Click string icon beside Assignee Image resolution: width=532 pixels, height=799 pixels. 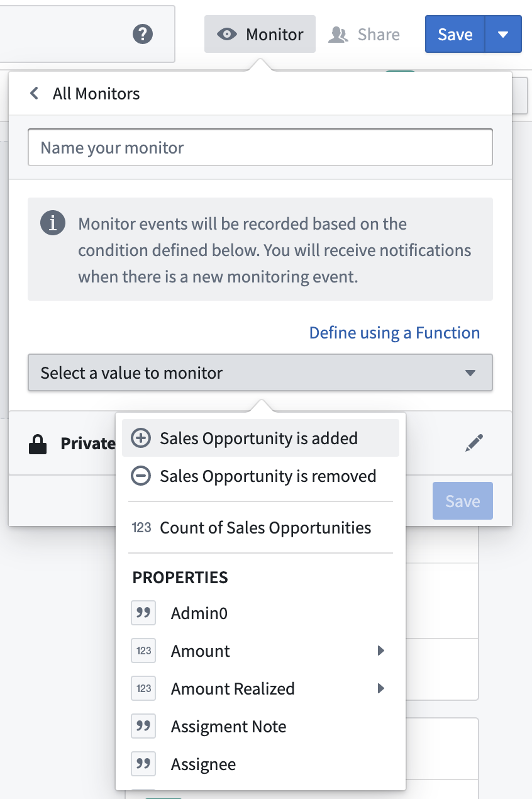[143, 764]
